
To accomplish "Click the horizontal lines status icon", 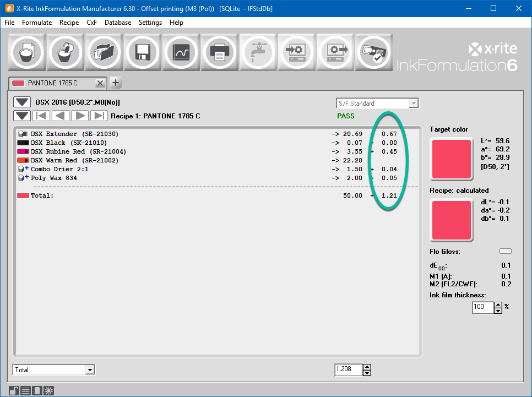I will 25,390.
